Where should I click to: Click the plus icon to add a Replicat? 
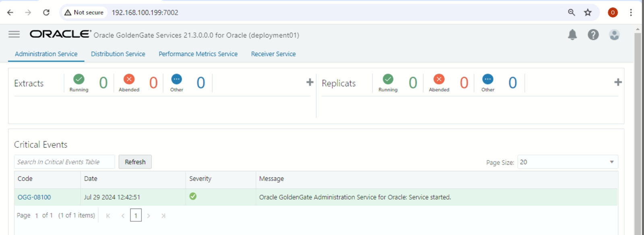[618, 82]
